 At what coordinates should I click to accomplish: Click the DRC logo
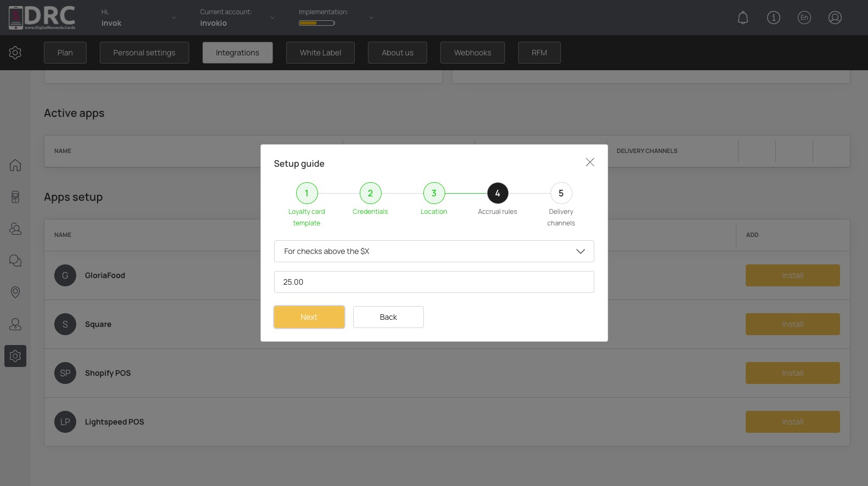[42, 18]
